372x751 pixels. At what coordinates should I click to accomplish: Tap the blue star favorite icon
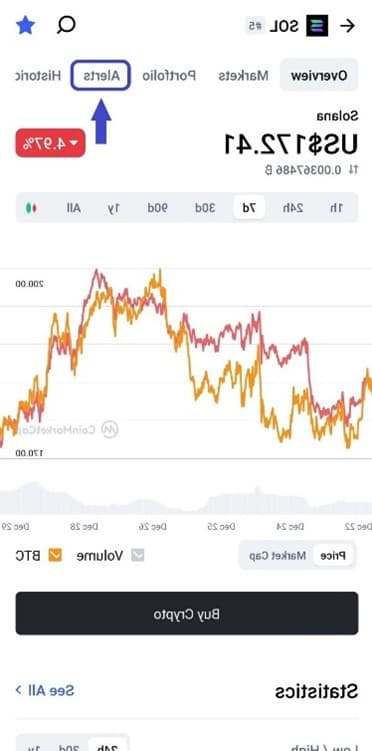pyautogui.click(x=25, y=25)
